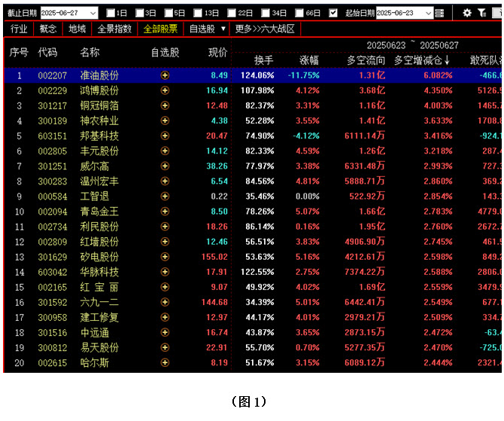This screenshot has width=504, height=421.
Task: Enable the 1日 period checkbox
Action: pos(111,13)
